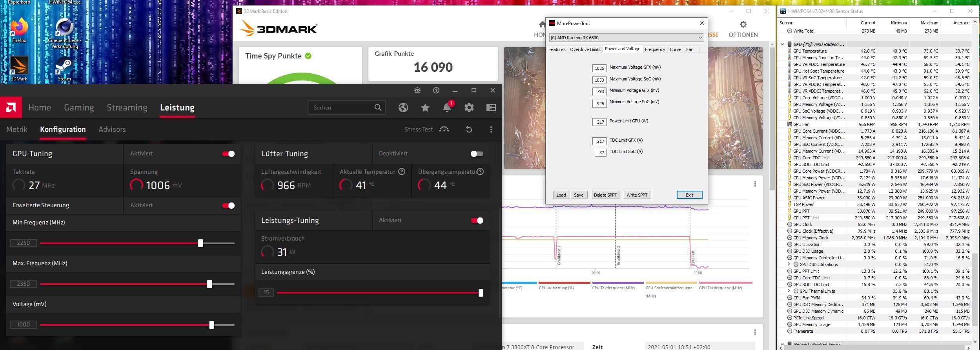Open the three-dot menu in Konfiguration toolbar
Viewport: 980px width, 350px height.
[x=491, y=129]
